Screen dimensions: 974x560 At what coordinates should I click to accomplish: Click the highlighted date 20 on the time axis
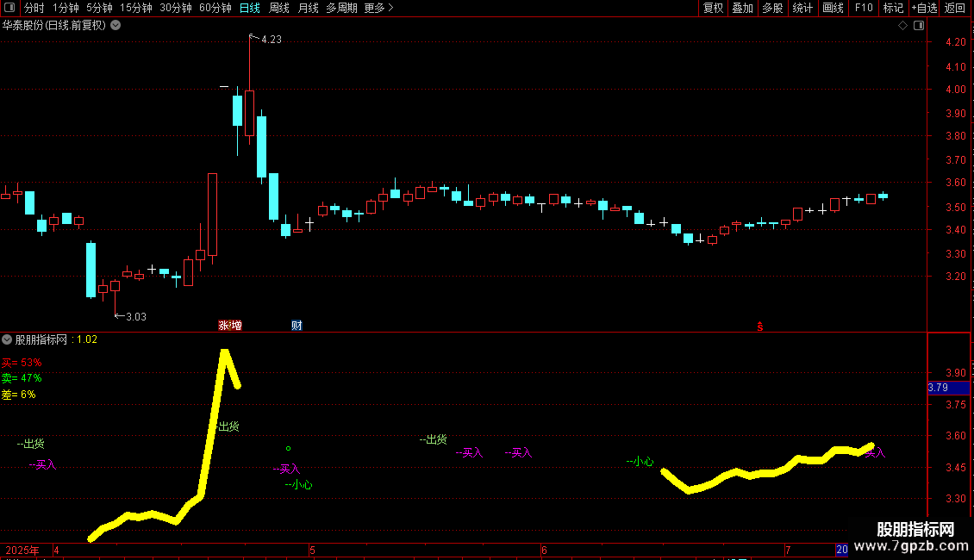(841, 550)
